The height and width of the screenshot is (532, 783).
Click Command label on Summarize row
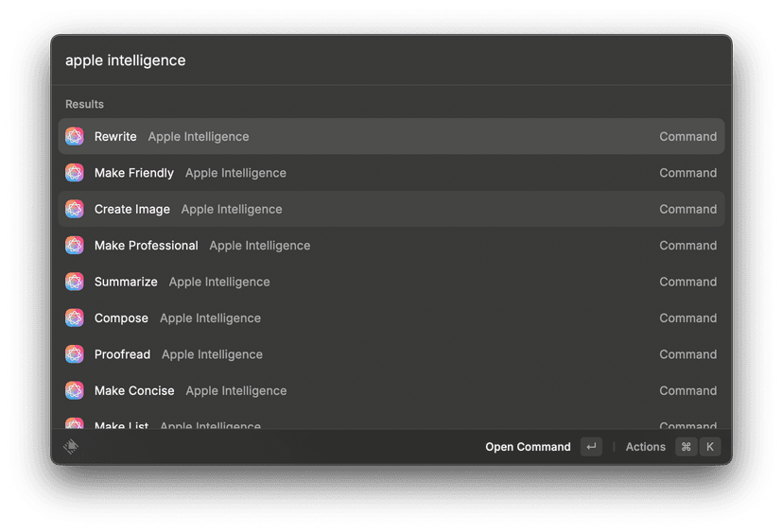pyautogui.click(x=687, y=282)
